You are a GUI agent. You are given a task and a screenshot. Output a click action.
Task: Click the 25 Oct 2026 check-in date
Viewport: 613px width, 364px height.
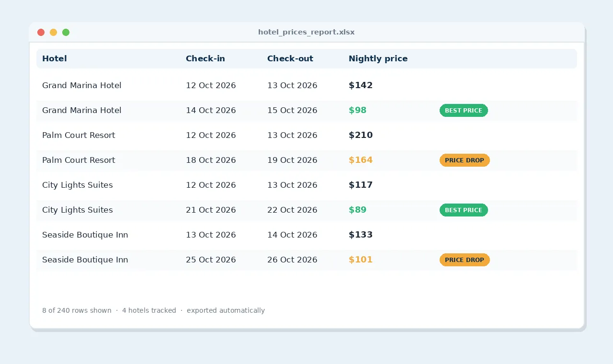point(211,260)
